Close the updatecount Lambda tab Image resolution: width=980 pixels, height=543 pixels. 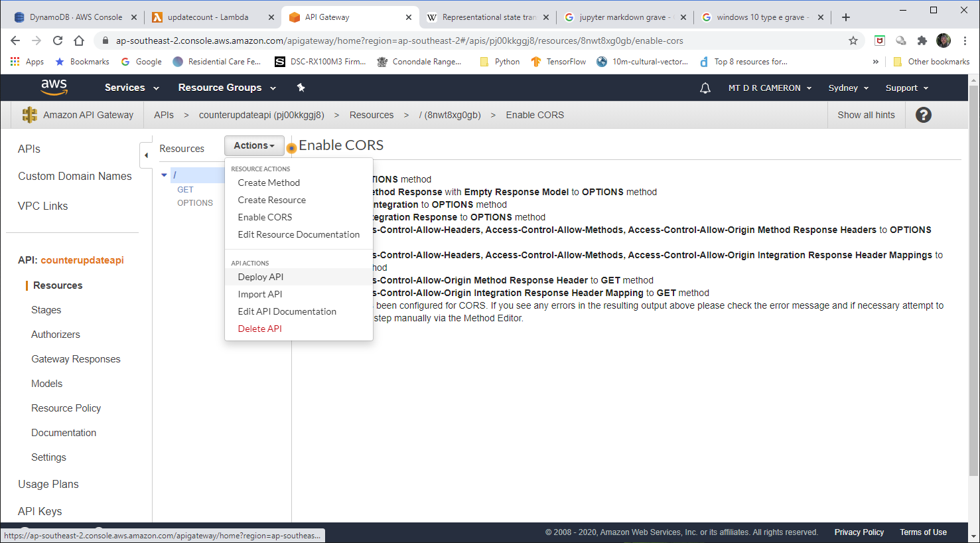[x=271, y=17]
